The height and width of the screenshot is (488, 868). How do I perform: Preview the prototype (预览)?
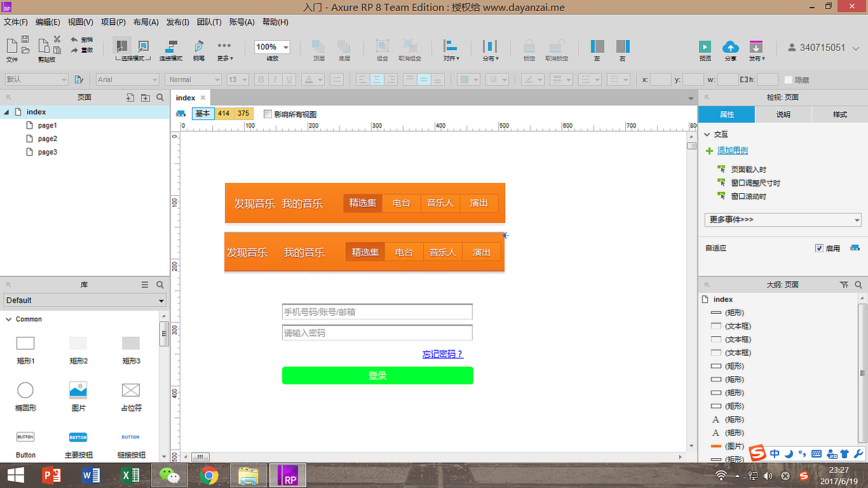pos(705,51)
